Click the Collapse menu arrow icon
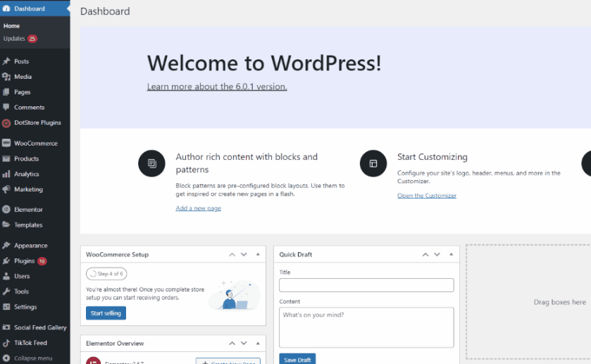 [6, 358]
